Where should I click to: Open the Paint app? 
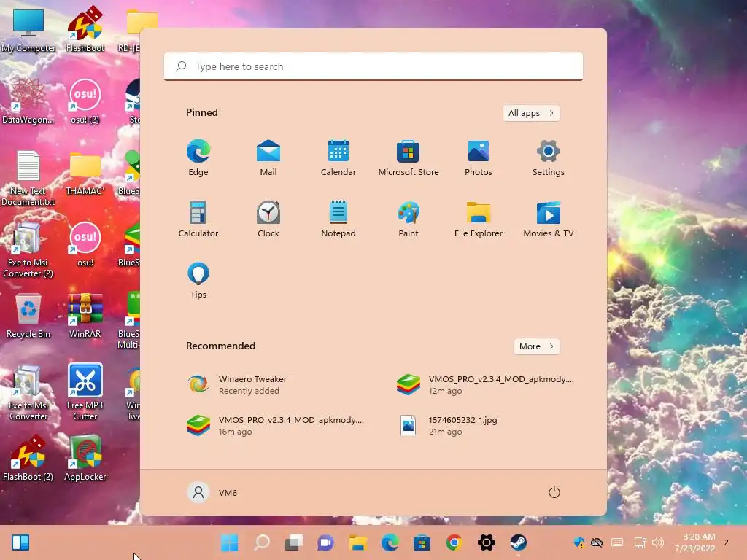click(409, 219)
